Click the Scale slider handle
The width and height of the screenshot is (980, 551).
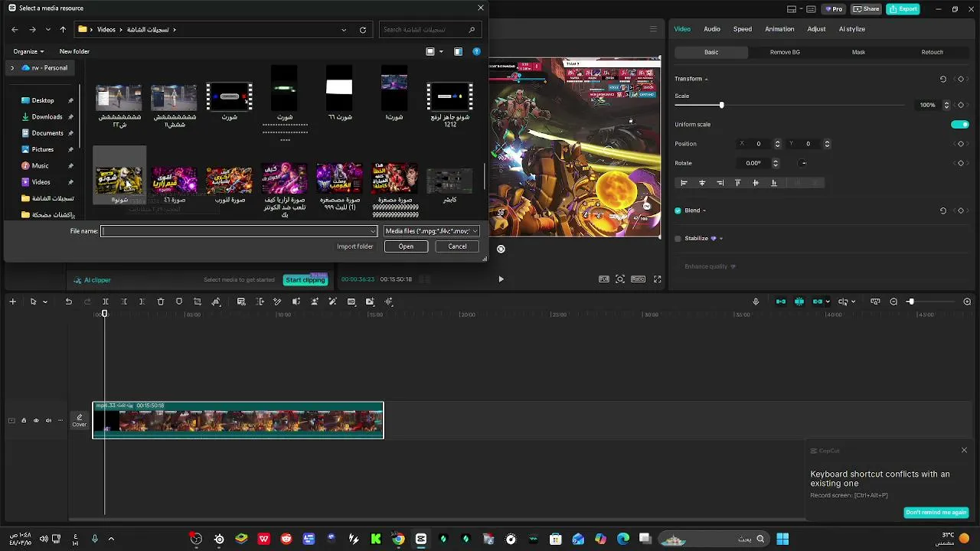coord(721,105)
